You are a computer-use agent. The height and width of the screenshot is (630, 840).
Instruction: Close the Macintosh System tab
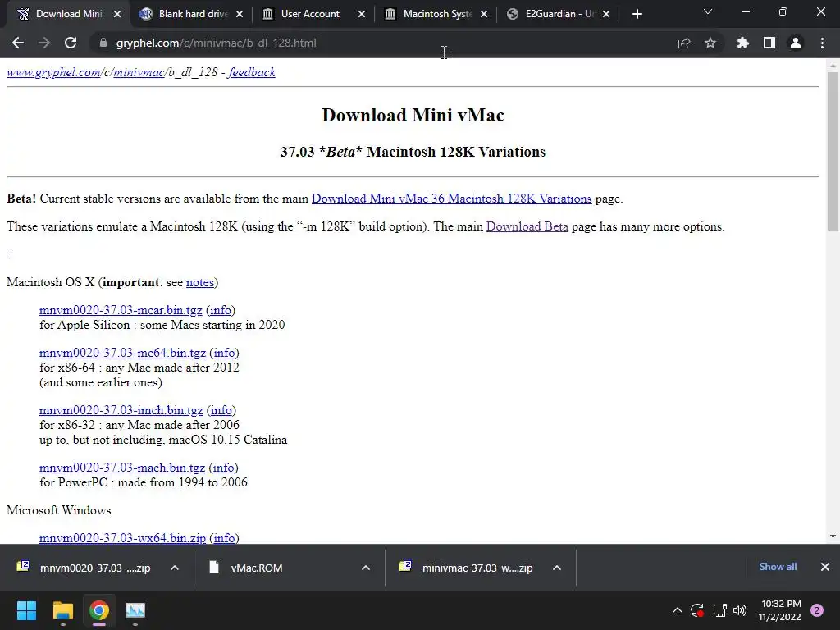[x=484, y=14]
